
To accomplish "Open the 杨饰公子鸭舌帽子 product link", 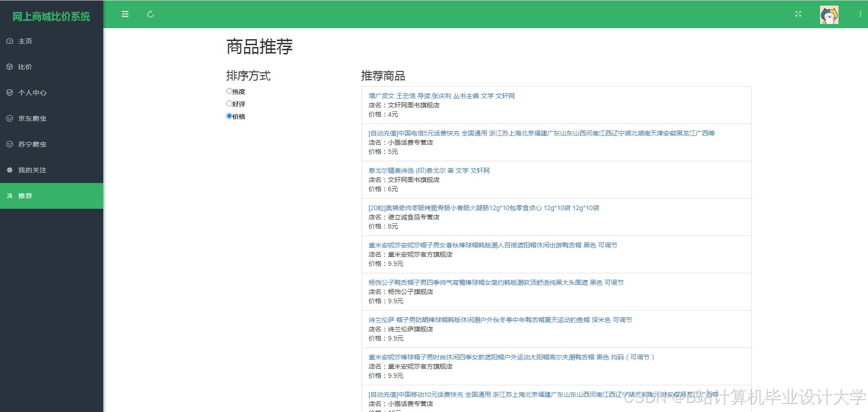I will 496,283.
